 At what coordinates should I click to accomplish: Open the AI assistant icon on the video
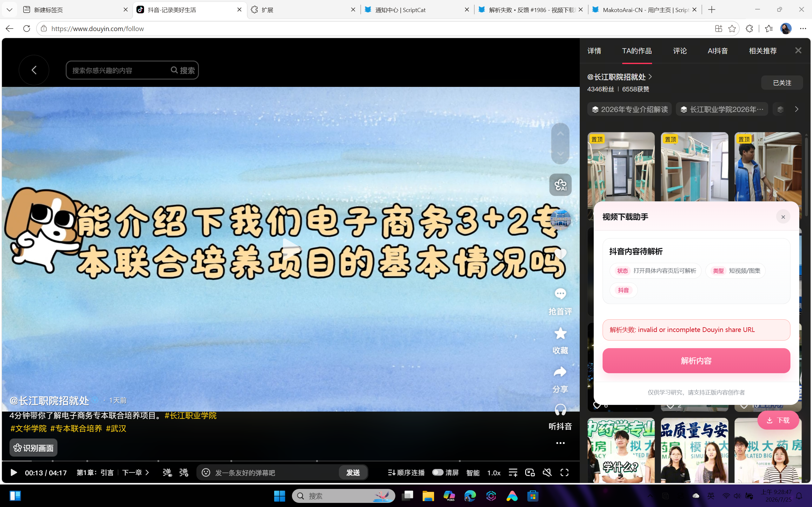click(x=560, y=185)
